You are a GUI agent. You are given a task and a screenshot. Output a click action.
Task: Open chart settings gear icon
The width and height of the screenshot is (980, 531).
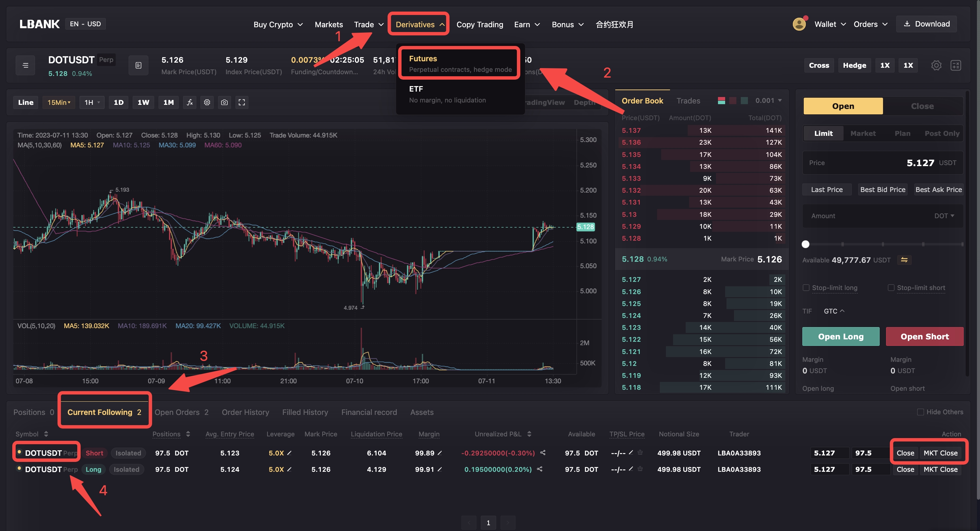[x=207, y=102]
